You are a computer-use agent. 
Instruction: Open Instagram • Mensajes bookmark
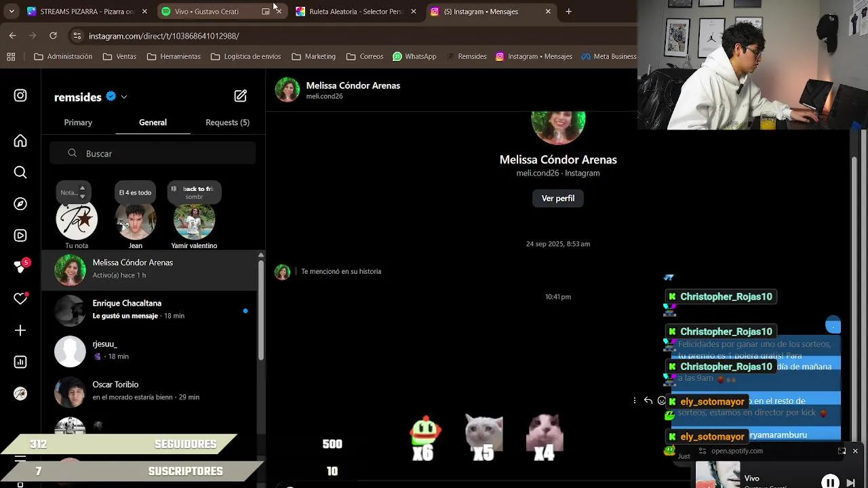coord(534,57)
